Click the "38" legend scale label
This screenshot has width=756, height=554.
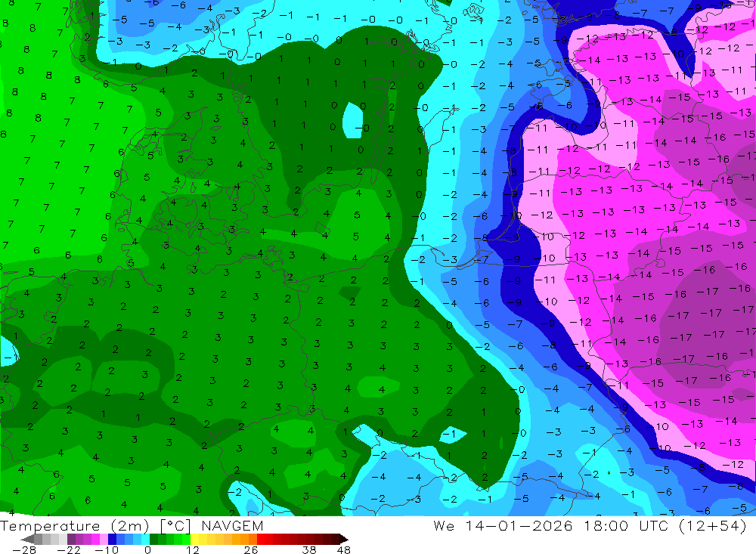coord(309,549)
